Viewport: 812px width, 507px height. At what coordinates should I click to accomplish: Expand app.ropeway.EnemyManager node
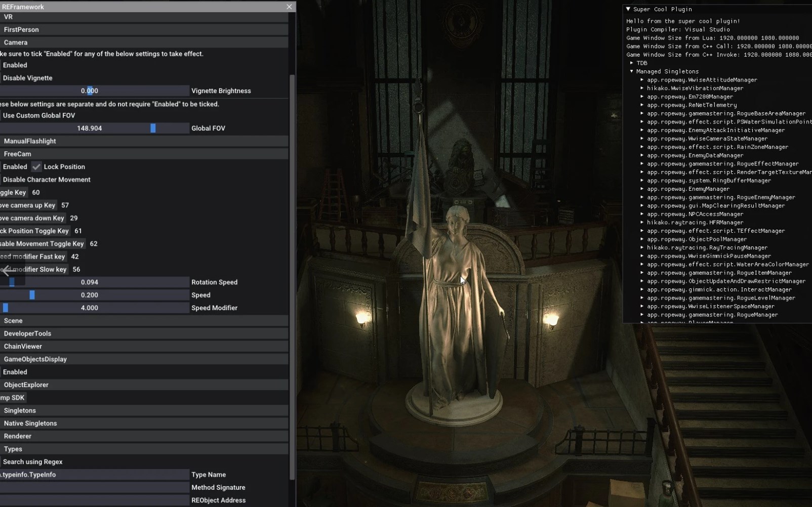(642, 189)
